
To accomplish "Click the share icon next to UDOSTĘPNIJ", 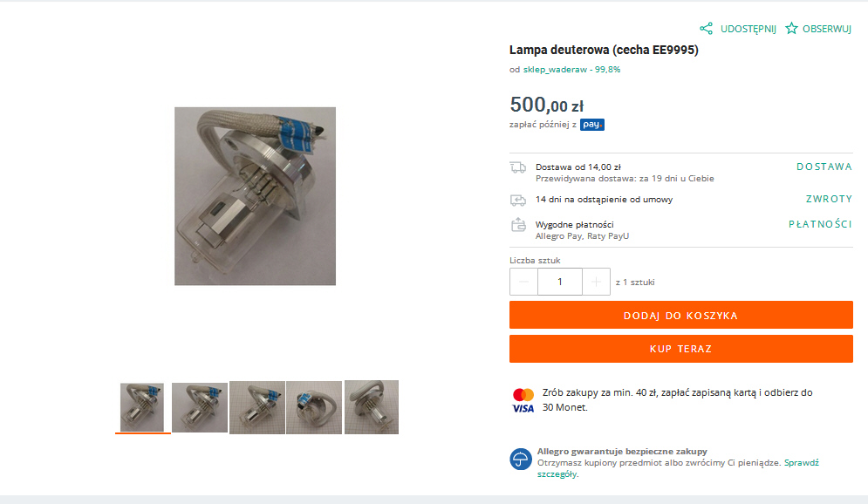I will (x=706, y=29).
